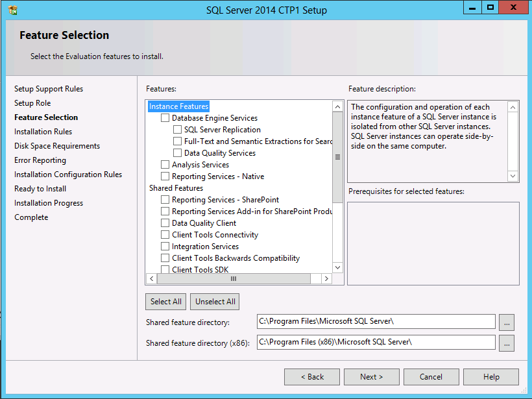Image resolution: width=532 pixels, height=399 pixels.
Task: Go back to the previous setup step
Action: point(312,377)
